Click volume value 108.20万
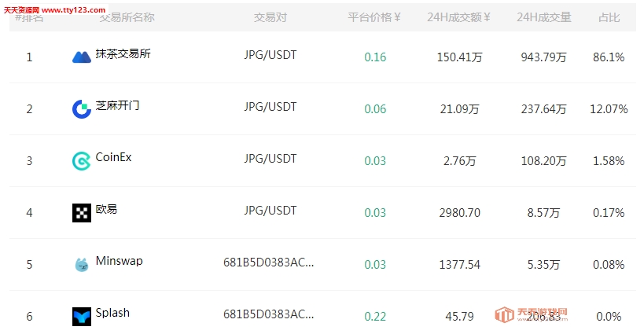Viewport: 644px width, 334px height. [544, 161]
